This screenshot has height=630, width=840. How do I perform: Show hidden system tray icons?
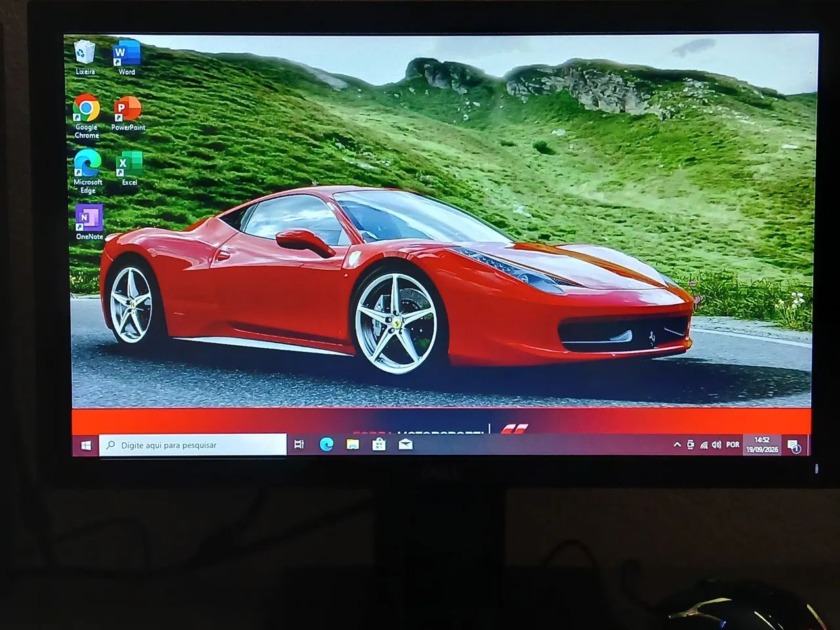pyautogui.click(x=677, y=444)
